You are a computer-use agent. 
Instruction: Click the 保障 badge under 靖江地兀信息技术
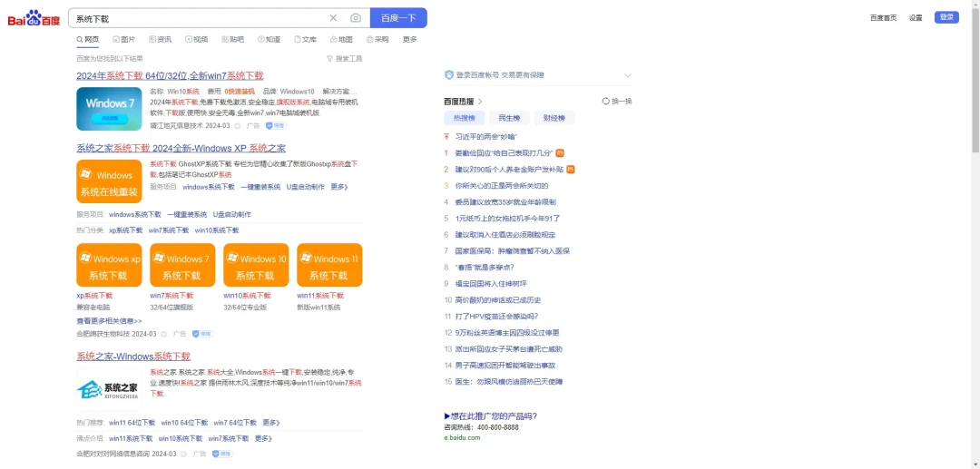click(276, 125)
